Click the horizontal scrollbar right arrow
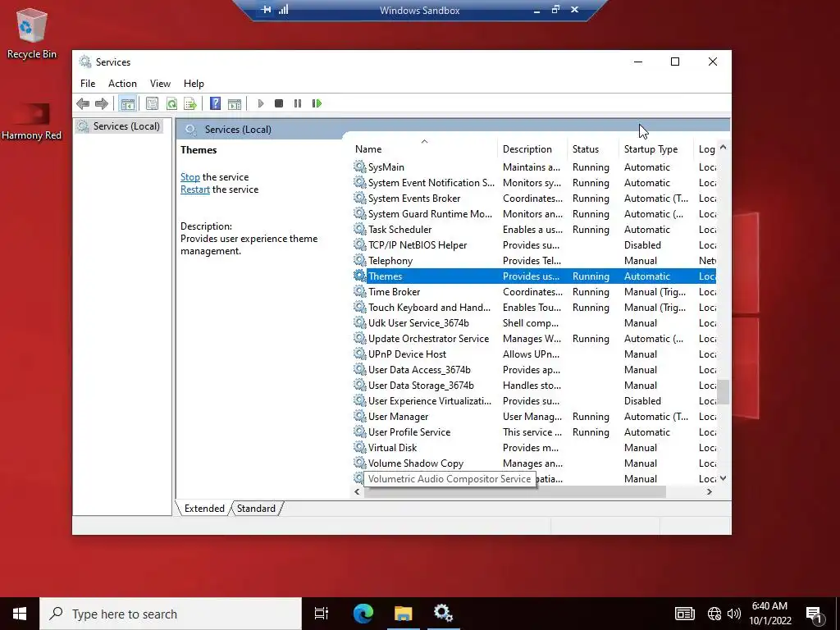Image resolution: width=840 pixels, height=630 pixels. 710,492
